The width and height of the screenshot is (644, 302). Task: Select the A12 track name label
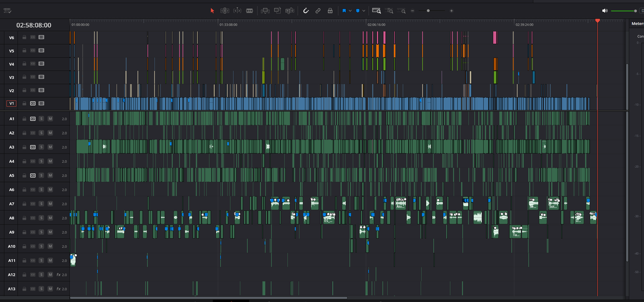[x=12, y=275]
